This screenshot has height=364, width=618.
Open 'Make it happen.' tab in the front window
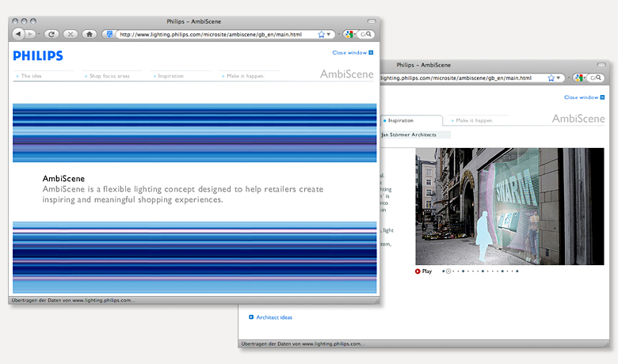click(x=245, y=76)
